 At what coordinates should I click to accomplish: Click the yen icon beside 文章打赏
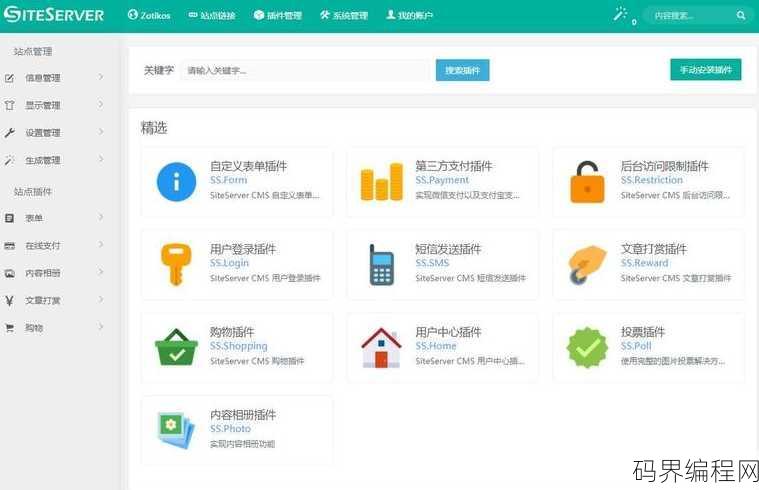coord(9,301)
